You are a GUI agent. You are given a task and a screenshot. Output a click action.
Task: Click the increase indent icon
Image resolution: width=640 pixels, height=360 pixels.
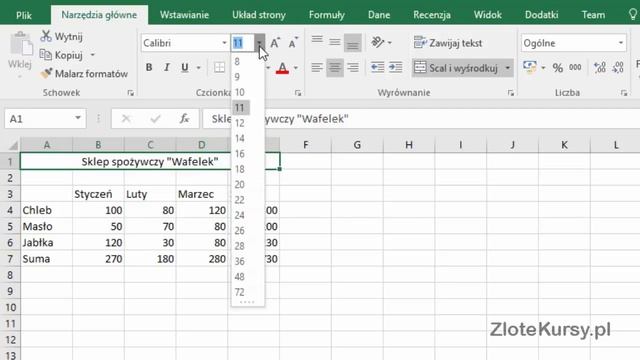coord(396,67)
